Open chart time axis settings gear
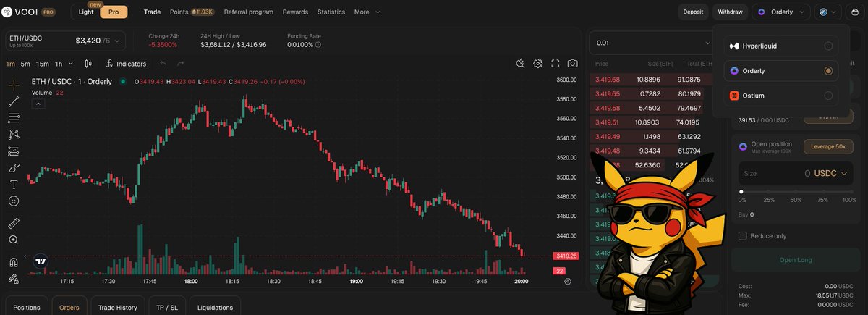Image resolution: width=868 pixels, height=315 pixels. coord(568,281)
